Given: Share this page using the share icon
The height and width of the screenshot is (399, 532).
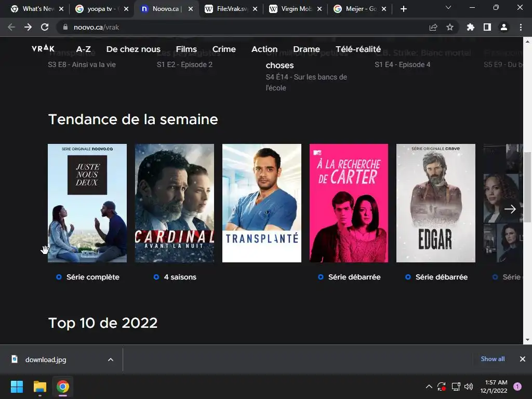Looking at the screenshot, I should [433, 27].
